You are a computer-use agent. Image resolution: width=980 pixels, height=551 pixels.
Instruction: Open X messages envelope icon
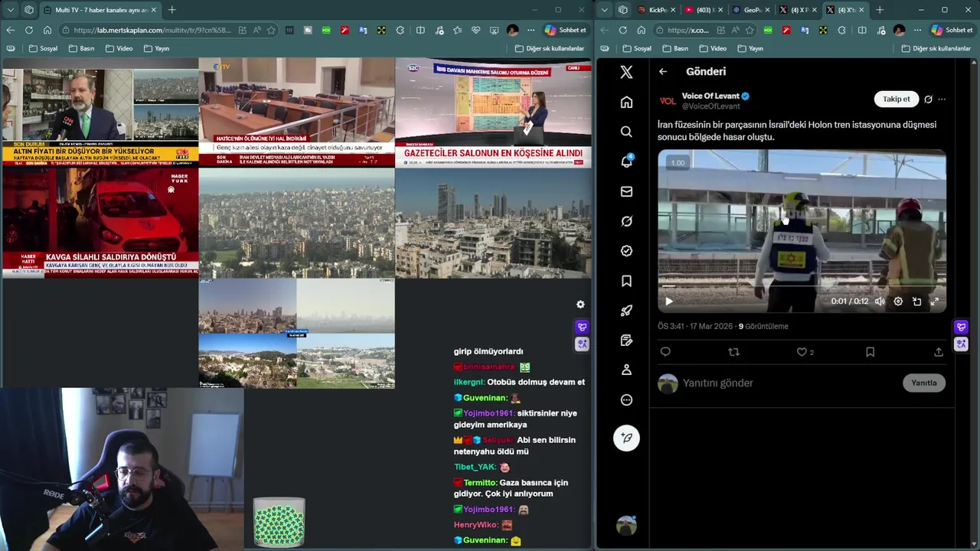coord(626,191)
